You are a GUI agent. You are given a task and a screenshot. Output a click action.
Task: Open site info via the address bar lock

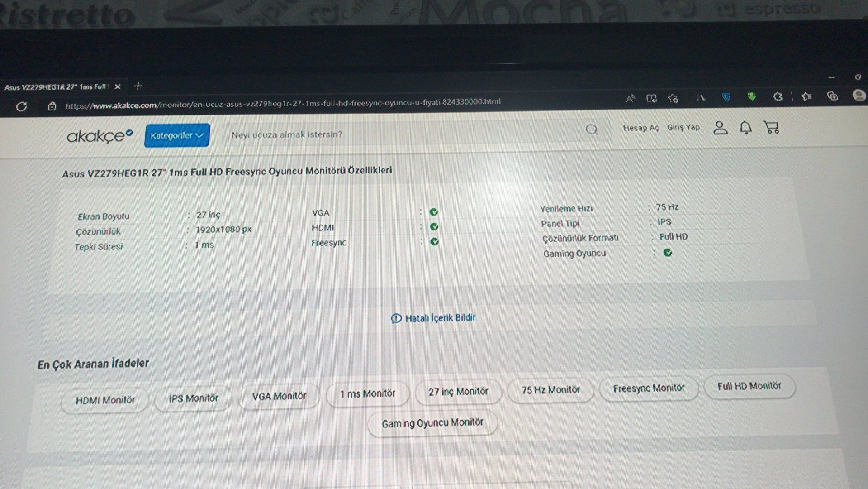[x=52, y=106]
